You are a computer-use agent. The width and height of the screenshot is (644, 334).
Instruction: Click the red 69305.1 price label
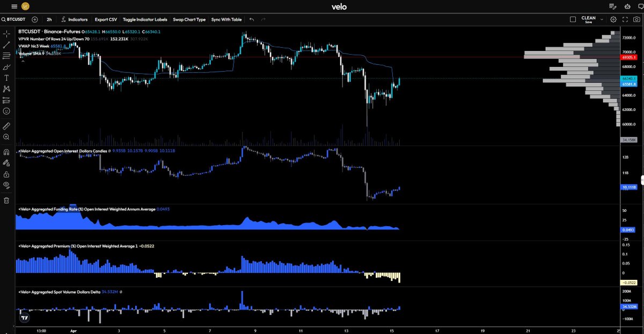click(x=629, y=57)
